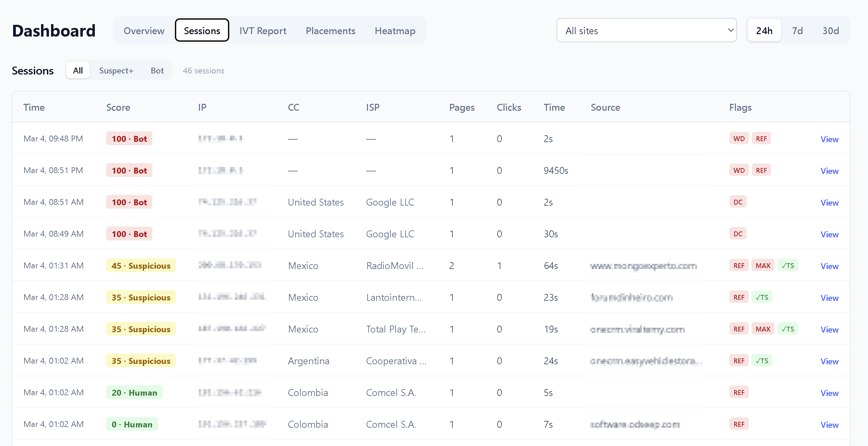Click the 20 · Human score badge
This screenshot has height=446, width=868.
[134, 393]
